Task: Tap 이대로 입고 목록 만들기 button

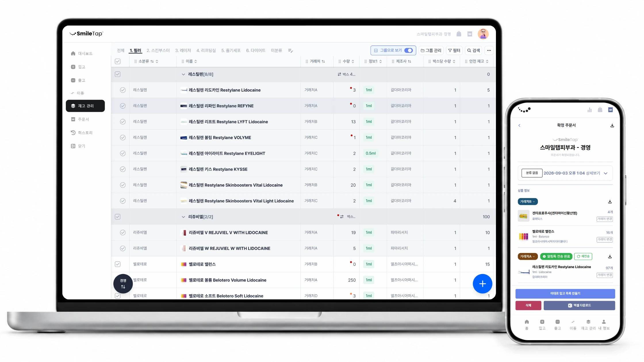Action: tap(565, 294)
